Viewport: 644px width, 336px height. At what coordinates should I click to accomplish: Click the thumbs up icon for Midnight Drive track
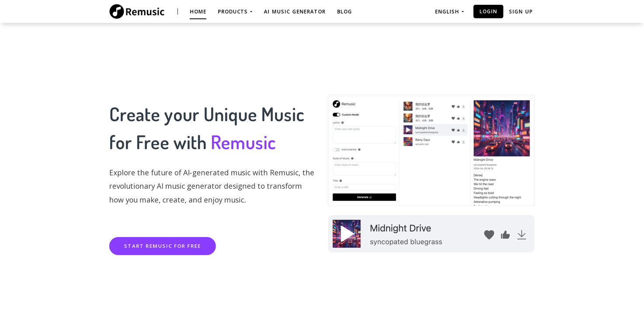click(458, 129)
